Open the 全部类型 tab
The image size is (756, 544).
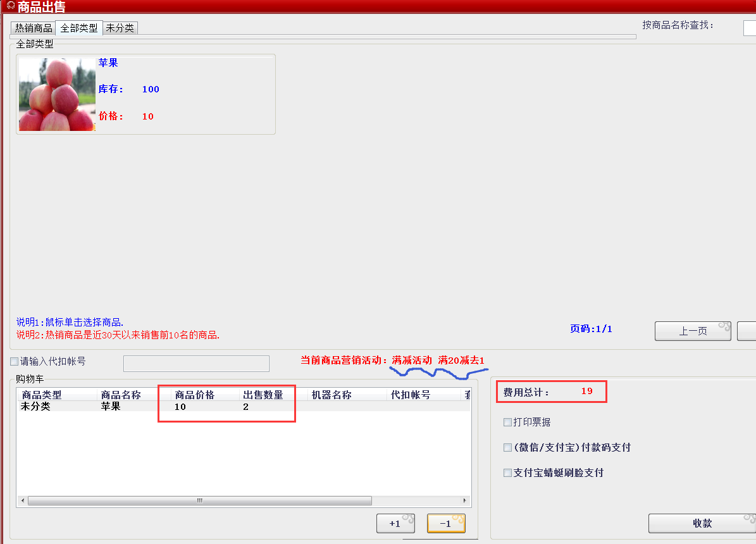[79, 28]
